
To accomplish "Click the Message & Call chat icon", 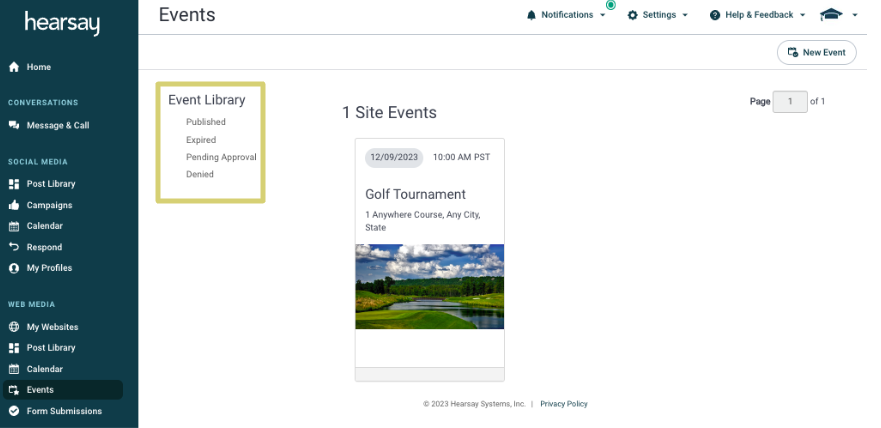I will [x=14, y=125].
